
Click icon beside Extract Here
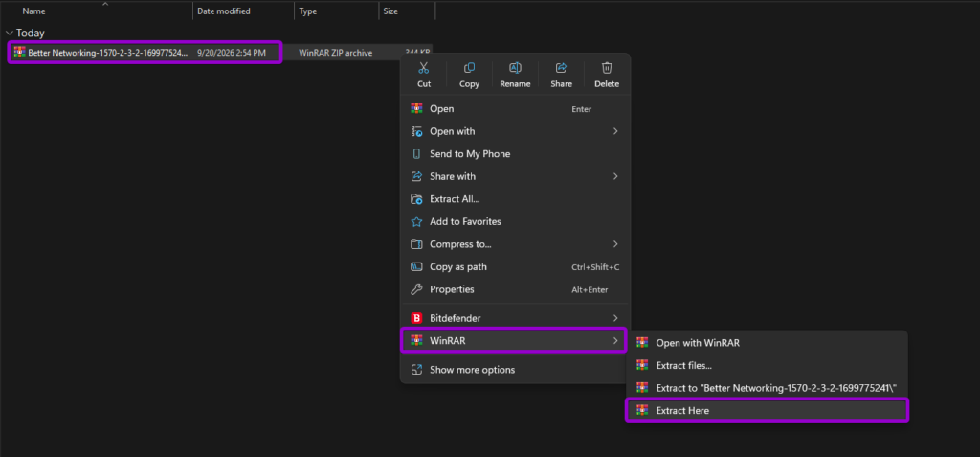tap(642, 411)
